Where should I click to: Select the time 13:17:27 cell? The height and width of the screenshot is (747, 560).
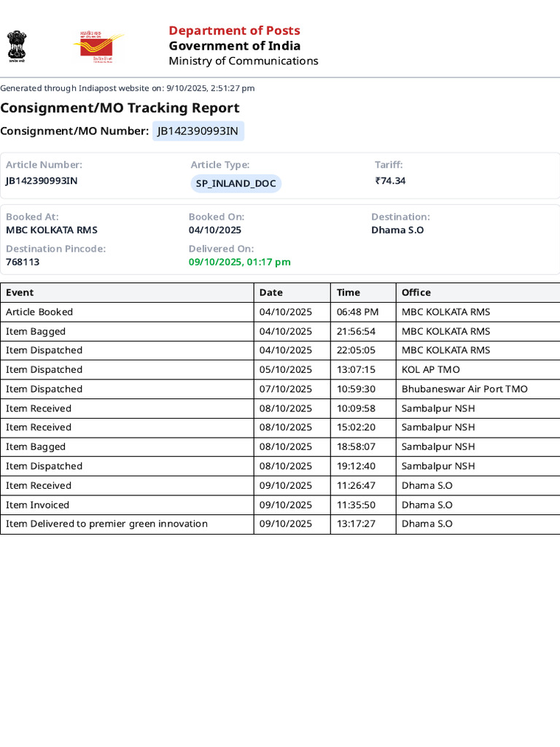363,524
